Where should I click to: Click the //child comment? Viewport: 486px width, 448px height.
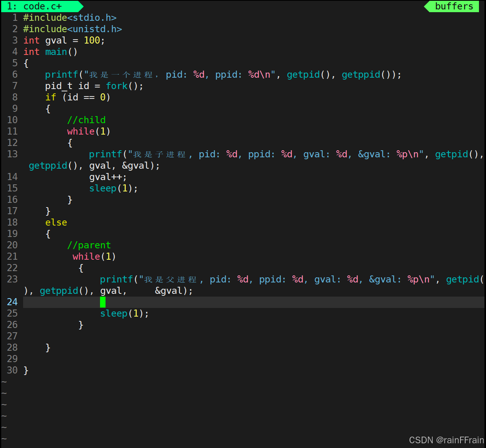click(86, 120)
